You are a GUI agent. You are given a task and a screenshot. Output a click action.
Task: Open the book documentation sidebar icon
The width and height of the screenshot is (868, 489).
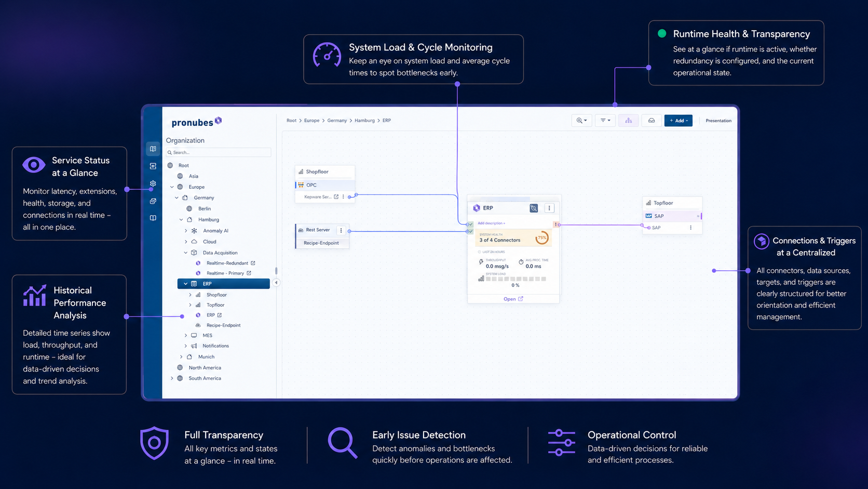[153, 218]
